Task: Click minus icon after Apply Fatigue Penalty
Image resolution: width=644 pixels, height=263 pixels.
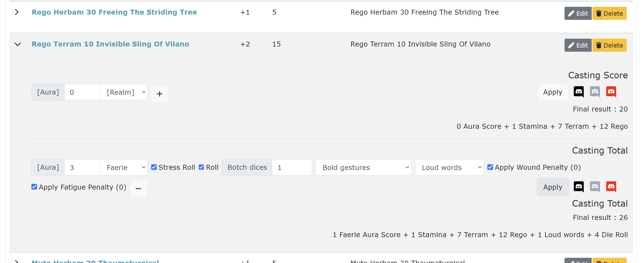Action: (x=138, y=189)
